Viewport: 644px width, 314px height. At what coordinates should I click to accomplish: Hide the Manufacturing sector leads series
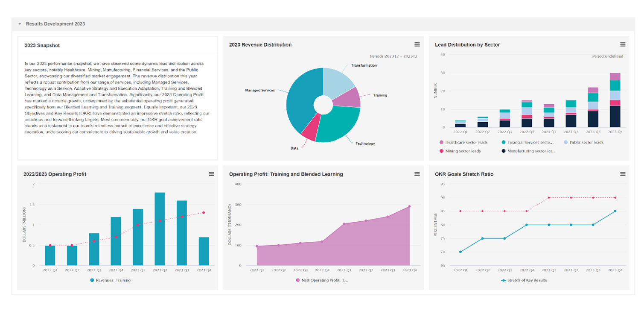[529, 151]
